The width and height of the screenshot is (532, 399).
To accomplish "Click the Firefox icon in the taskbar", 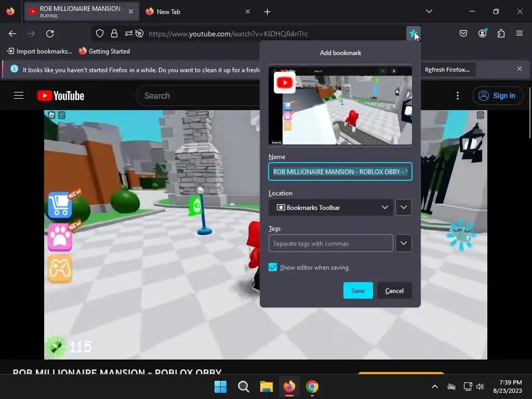I will click(289, 387).
